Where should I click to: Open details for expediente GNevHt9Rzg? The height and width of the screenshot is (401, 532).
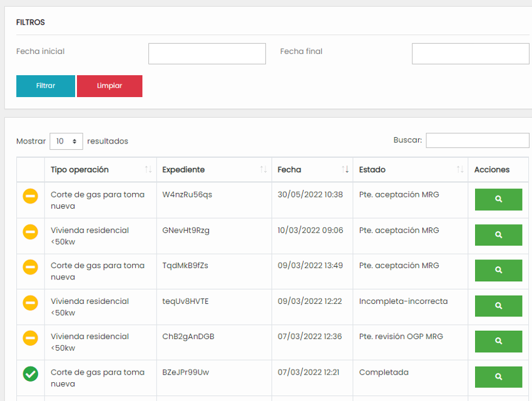(498, 235)
